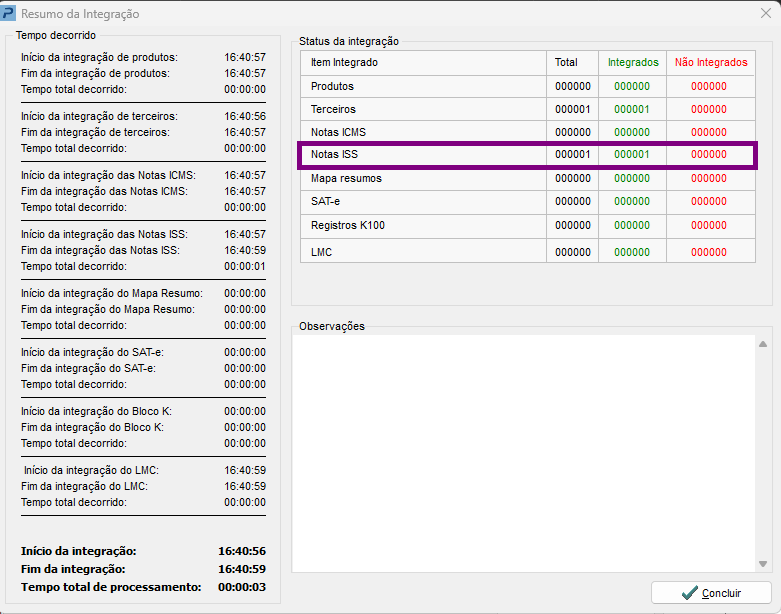Click the green checkmark on Concluir
This screenshot has height=614, width=781.
pos(689,593)
